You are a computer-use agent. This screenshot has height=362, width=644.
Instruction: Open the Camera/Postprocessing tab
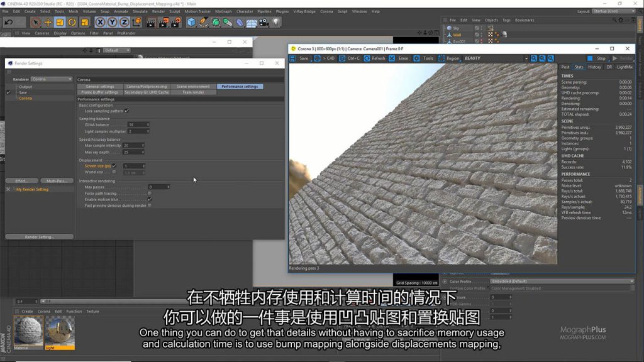point(147,87)
